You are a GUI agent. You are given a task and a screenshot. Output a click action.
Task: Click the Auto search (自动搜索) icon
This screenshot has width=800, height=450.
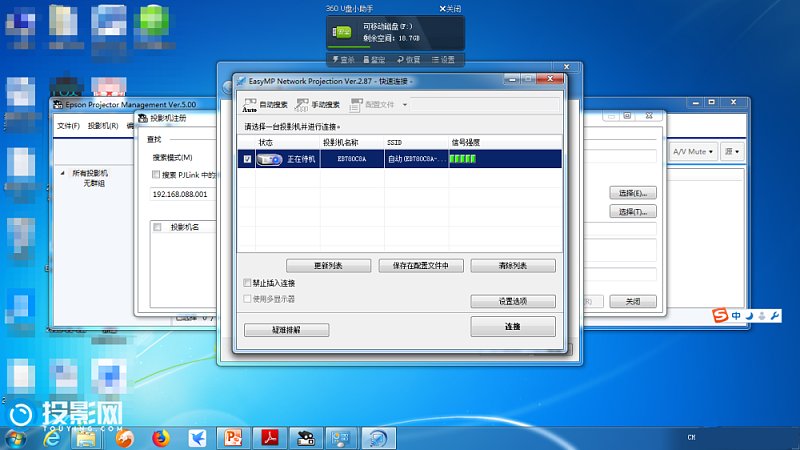pos(250,104)
